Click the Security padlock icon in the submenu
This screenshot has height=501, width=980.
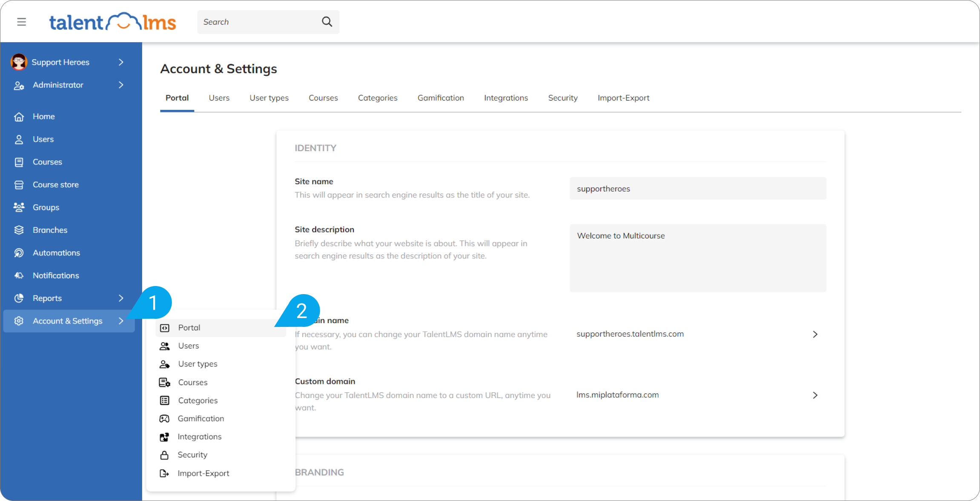pos(165,455)
